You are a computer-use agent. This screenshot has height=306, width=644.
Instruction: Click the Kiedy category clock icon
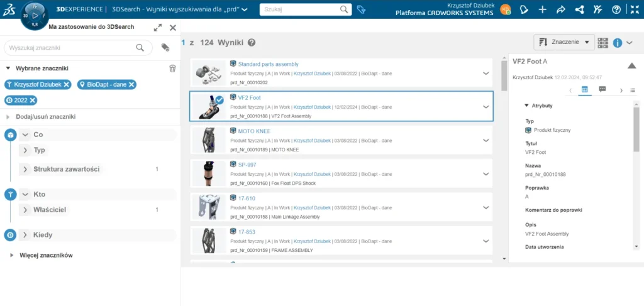pyautogui.click(x=10, y=235)
